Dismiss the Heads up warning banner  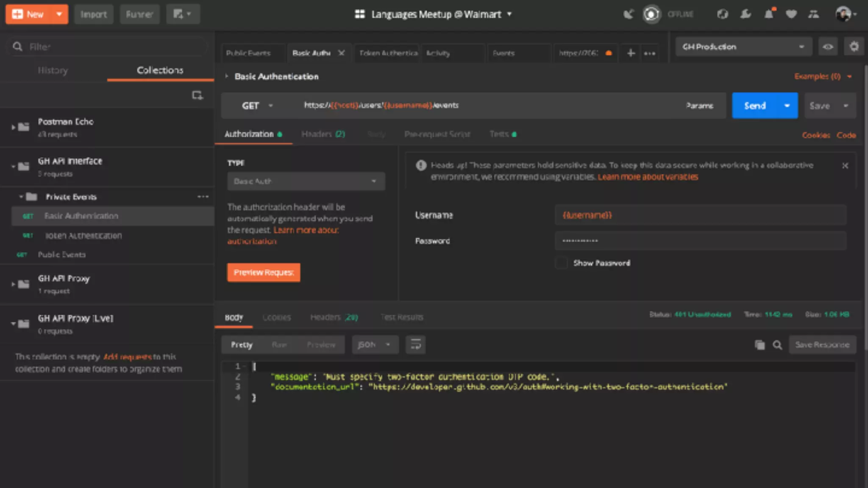click(x=845, y=166)
